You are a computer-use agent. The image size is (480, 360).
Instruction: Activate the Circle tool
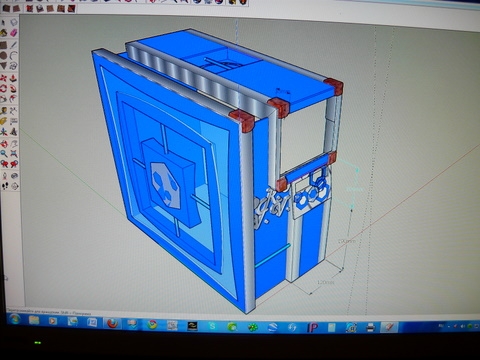(x=4, y=55)
